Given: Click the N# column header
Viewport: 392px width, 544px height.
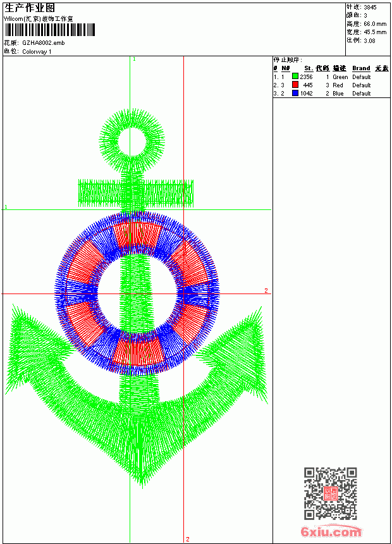Looking at the screenshot, I should [x=286, y=68].
